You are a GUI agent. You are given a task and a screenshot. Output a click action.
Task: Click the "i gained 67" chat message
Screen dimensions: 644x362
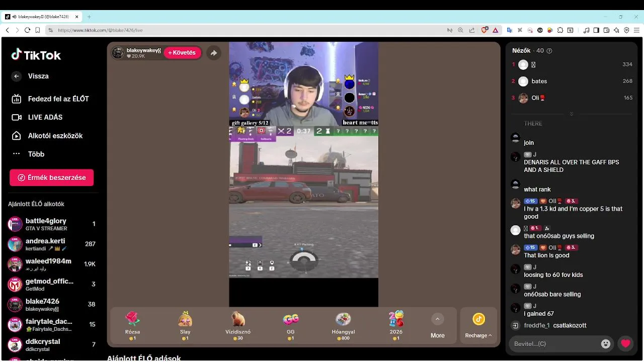pyautogui.click(x=539, y=314)
